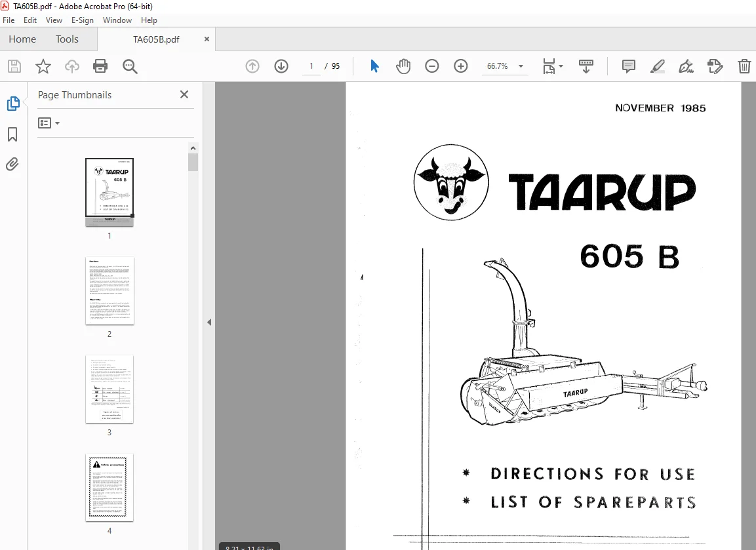Go to next page arrow
Screen dimensions: 756x550
(281, 66)
